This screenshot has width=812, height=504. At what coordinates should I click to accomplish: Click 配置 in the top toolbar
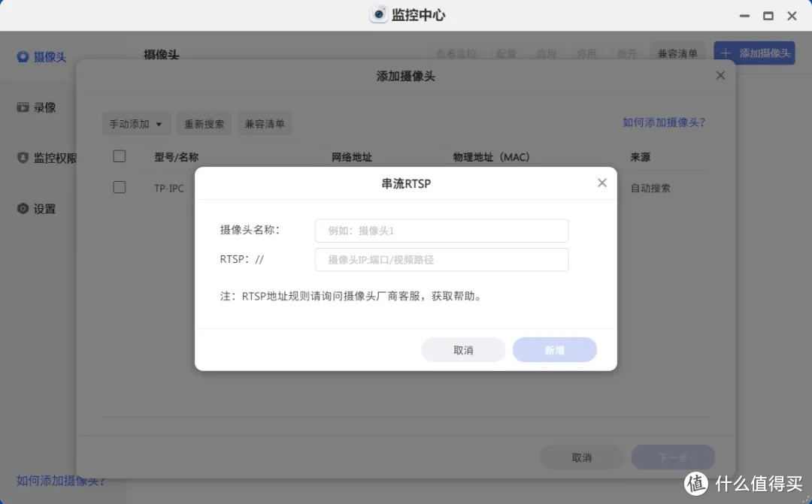[x=505, y=53]
